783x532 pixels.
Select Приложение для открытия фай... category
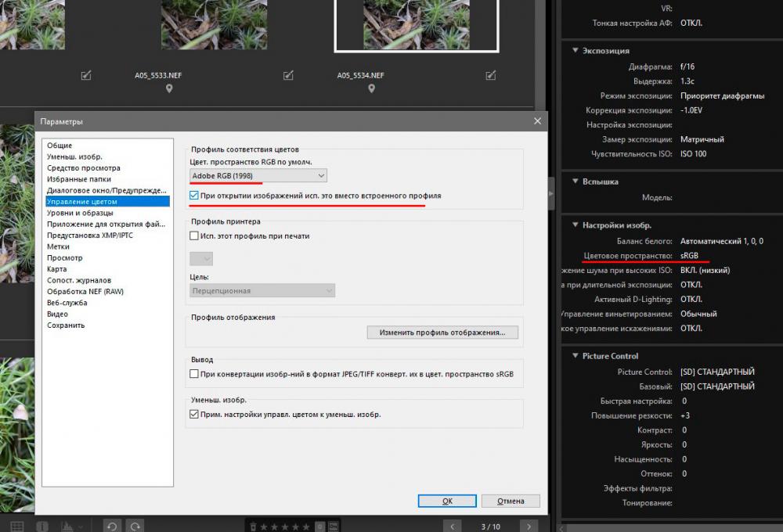point(107,224)
